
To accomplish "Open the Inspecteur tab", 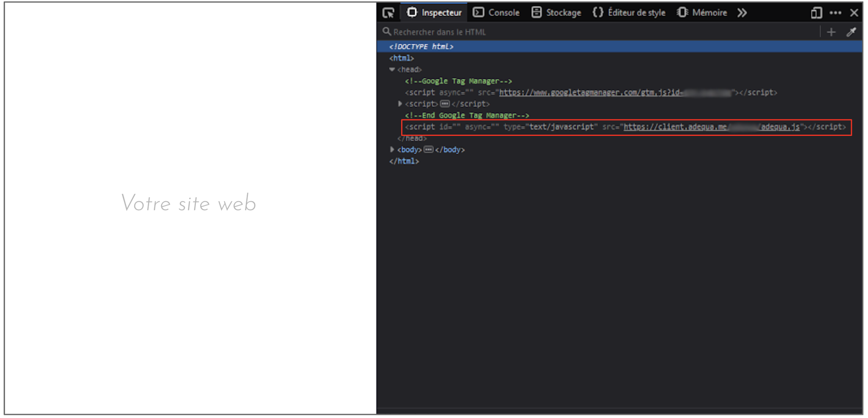I will coord(434,13).
